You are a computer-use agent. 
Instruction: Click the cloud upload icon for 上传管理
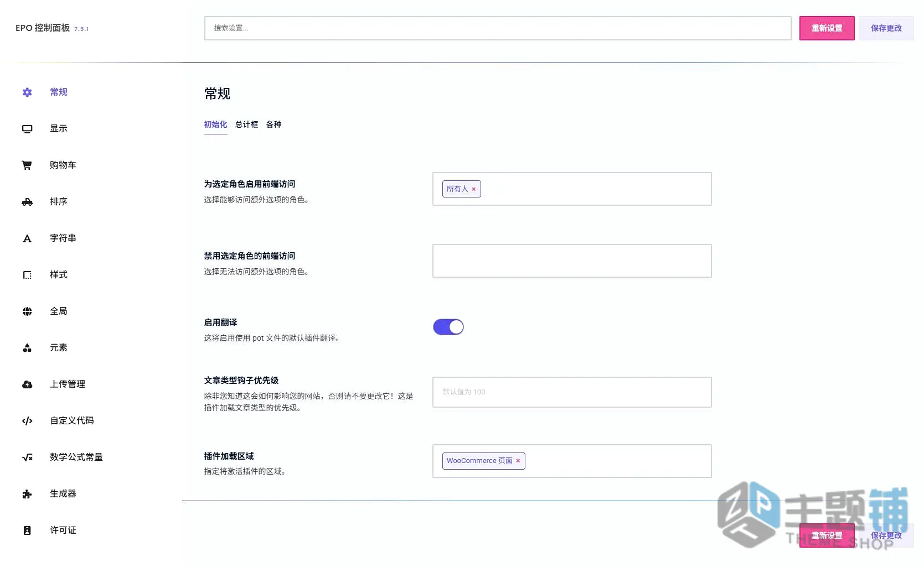pyautogui.click(x=27, y=384)
